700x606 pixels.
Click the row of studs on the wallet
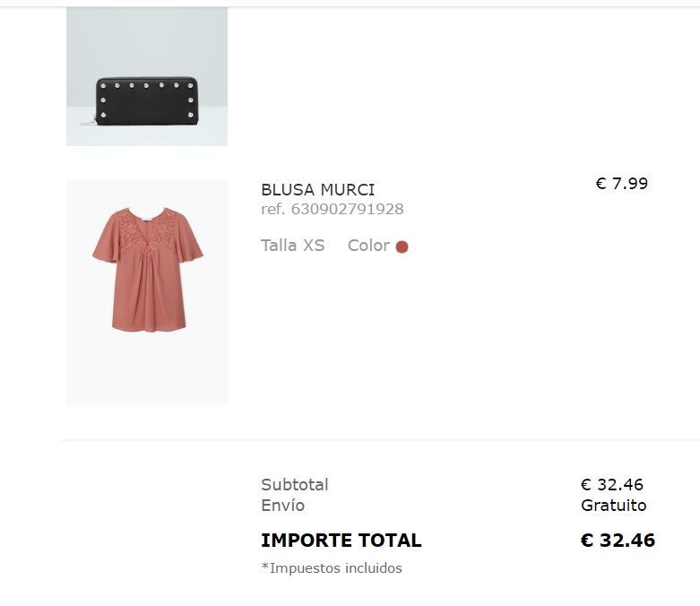click(x=146, y=85)
